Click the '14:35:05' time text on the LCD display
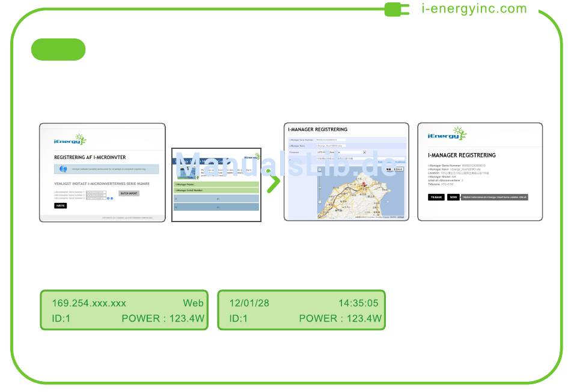 click(358, 303)
